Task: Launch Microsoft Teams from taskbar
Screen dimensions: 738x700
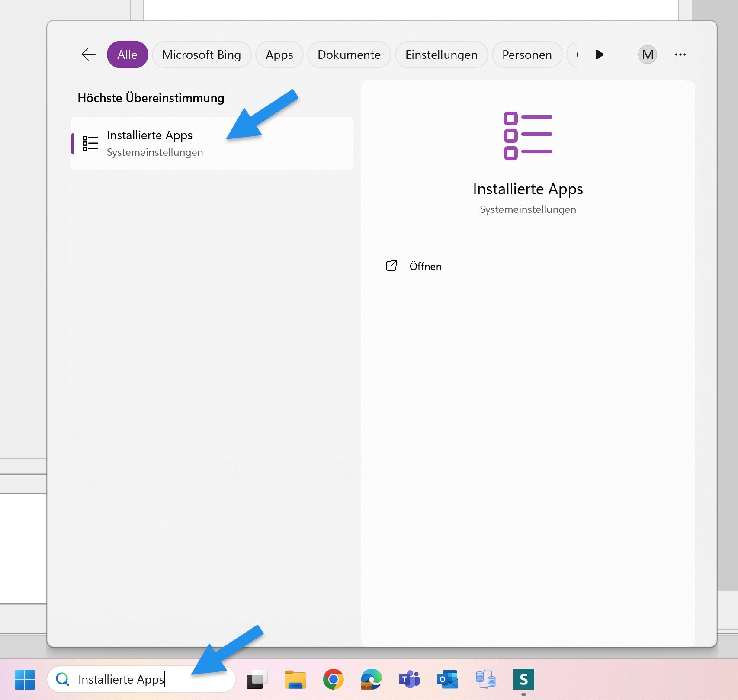Action: coord(409,679)
